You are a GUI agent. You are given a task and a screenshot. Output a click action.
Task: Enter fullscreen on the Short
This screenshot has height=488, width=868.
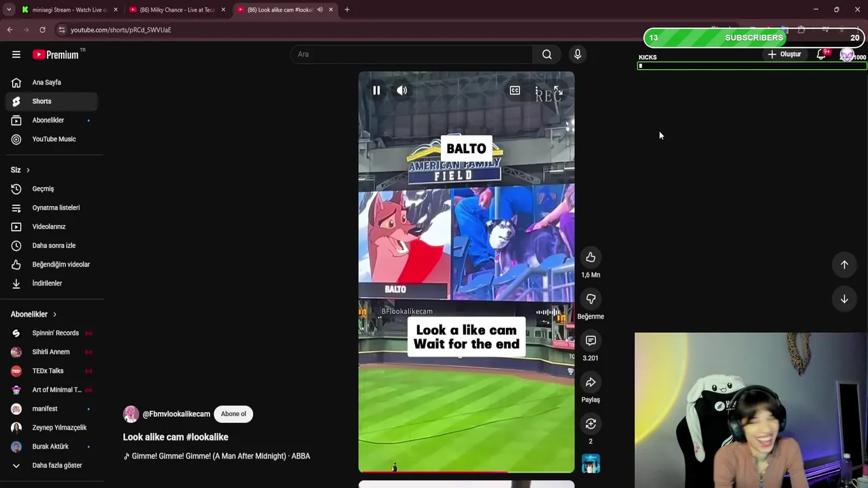point(557,90)
